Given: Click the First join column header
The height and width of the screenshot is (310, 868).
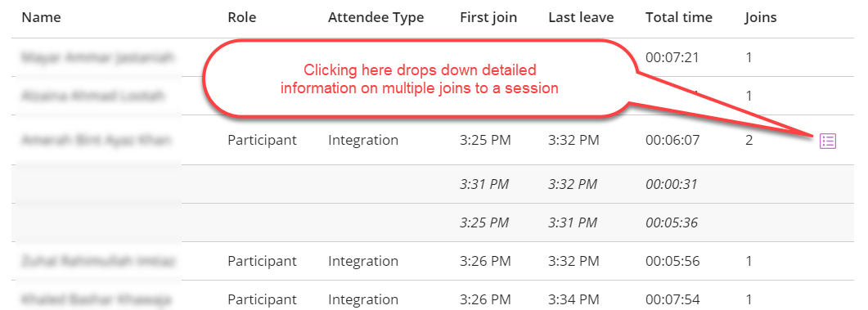Looking at the screenshot, I should tap(488, 18).
